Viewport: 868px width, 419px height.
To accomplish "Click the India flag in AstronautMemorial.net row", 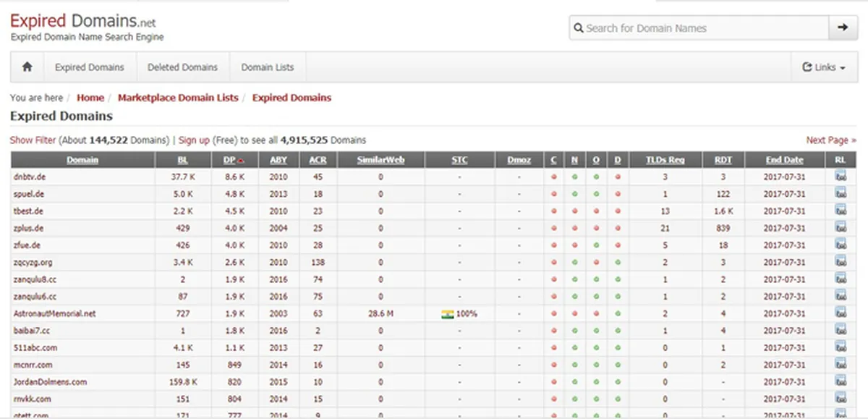I will click(x=447, y=314).
